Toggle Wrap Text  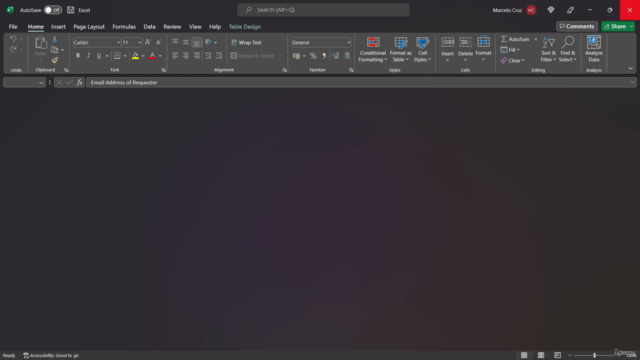click(247, 42)
